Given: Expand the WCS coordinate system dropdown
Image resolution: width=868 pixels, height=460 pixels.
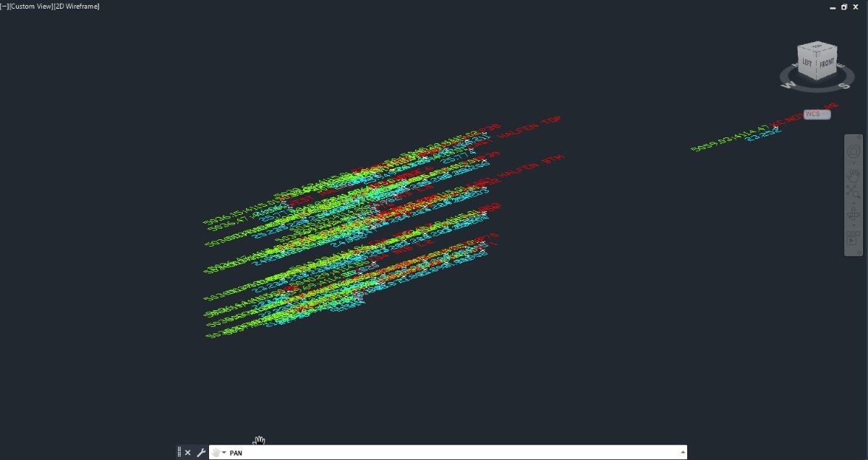Looking at the screenshot, I should tap(817, 114).
